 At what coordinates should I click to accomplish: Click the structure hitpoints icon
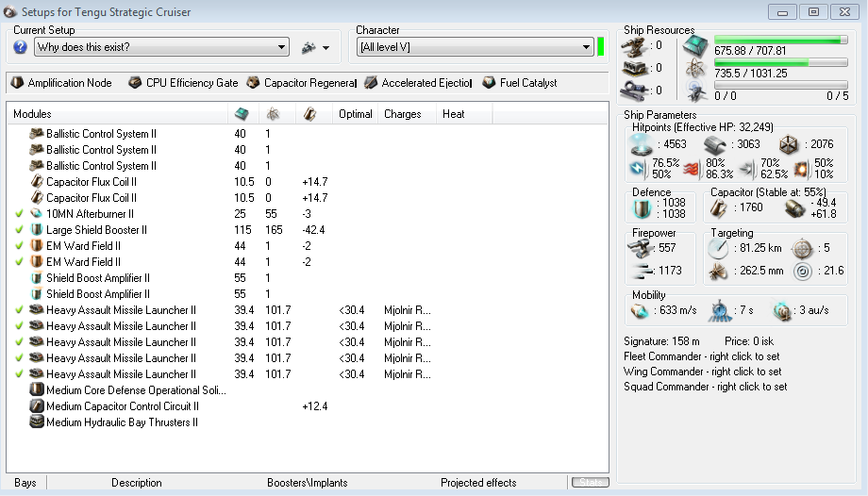point(789,144)
